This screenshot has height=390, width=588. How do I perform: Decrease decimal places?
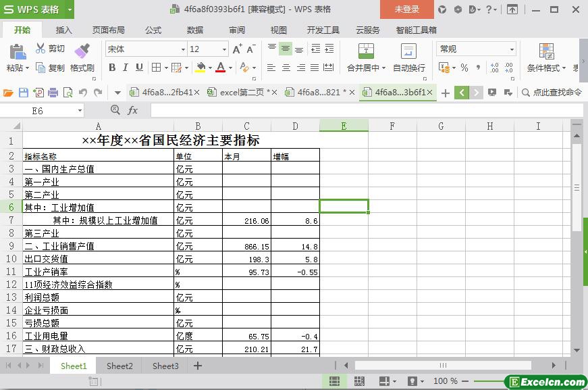click(x=509, y=68)
